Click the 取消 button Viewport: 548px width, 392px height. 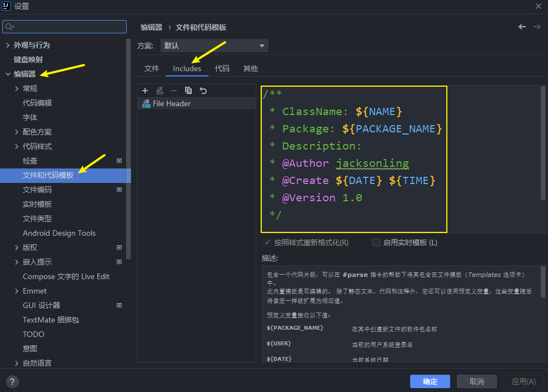coord(476,381)
